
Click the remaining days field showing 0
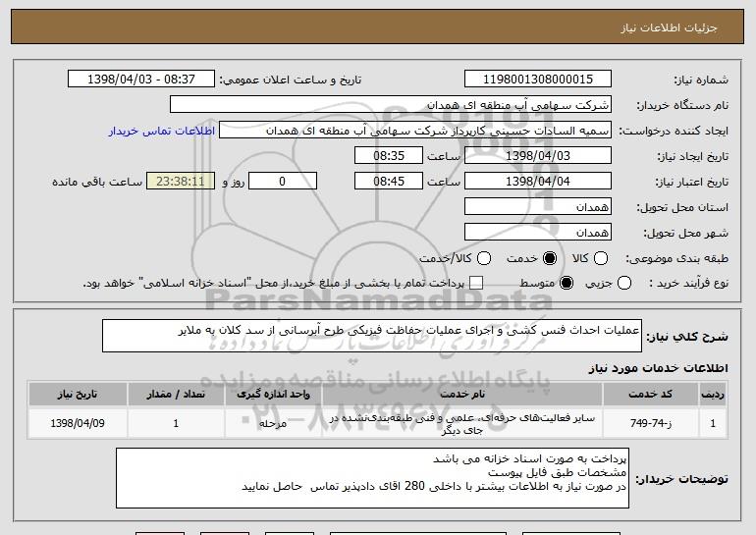[x=283, y=182]
